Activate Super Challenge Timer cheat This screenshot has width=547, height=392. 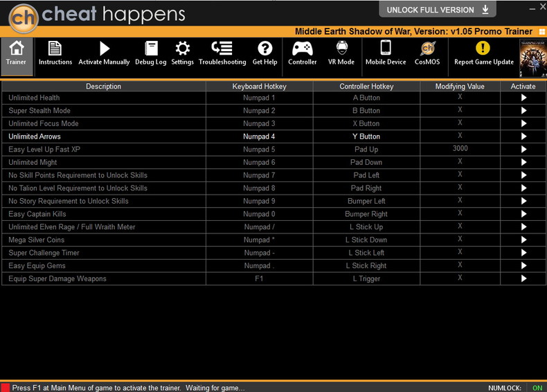523,253
